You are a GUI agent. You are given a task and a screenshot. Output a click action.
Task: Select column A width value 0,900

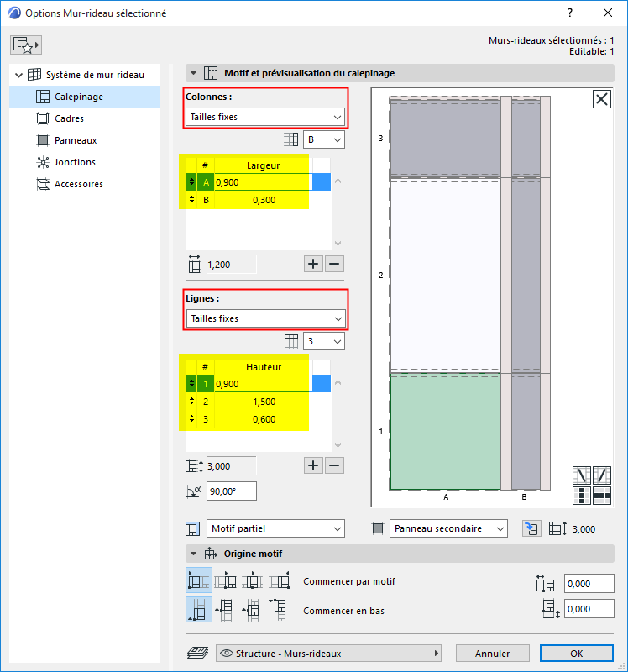click(x=263, y=182)
